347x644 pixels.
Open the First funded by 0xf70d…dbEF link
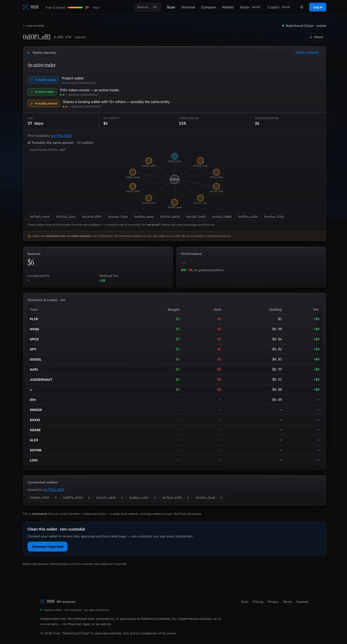click(x=62, y=136)
